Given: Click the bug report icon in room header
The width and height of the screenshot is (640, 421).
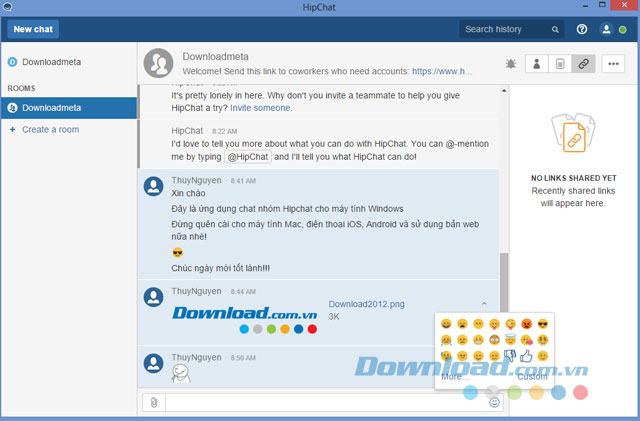Looking at the screenshot, I should click(x=511, y=64).
